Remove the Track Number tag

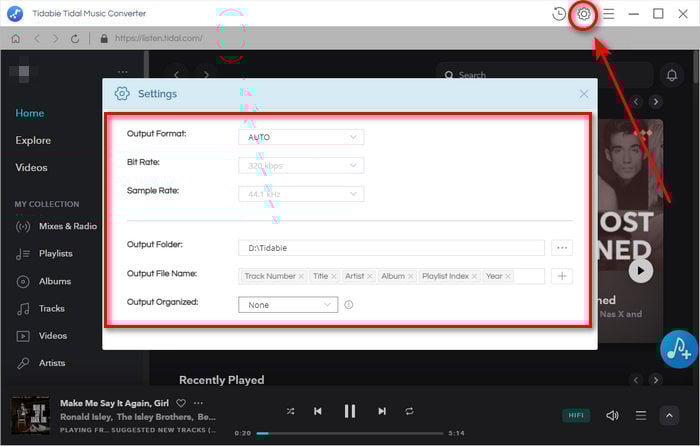pyautogui.click(x=301, y=276)
